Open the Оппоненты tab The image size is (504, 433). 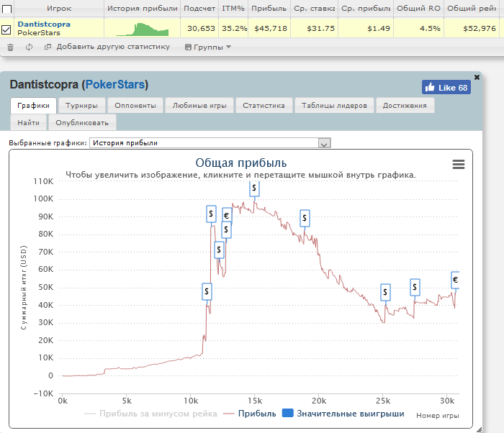coord(135,106)
